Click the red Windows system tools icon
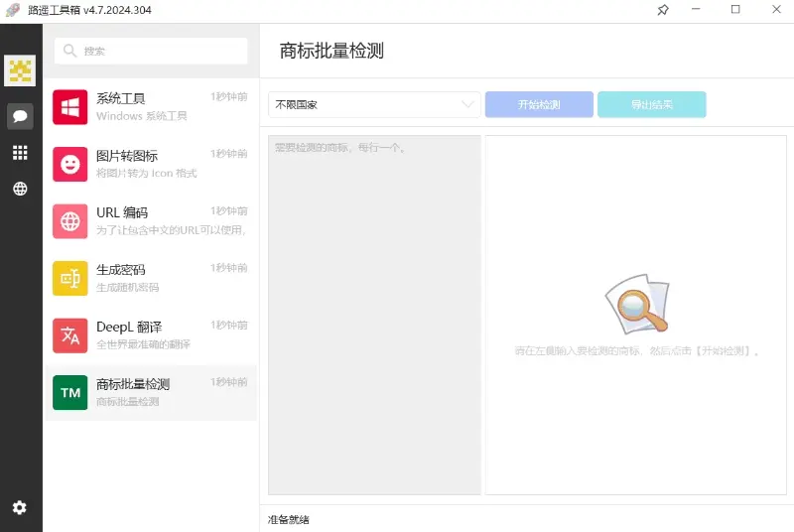 (69, 107)
